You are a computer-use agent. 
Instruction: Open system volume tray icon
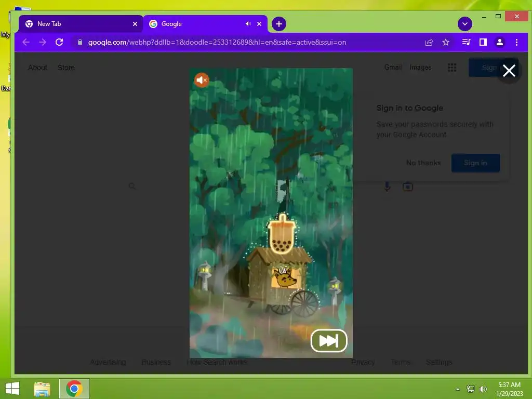click(x=483, y=389)
